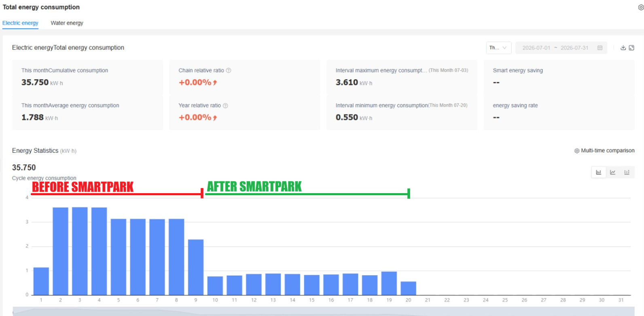Switch to line chart view icon

point(613,172)
